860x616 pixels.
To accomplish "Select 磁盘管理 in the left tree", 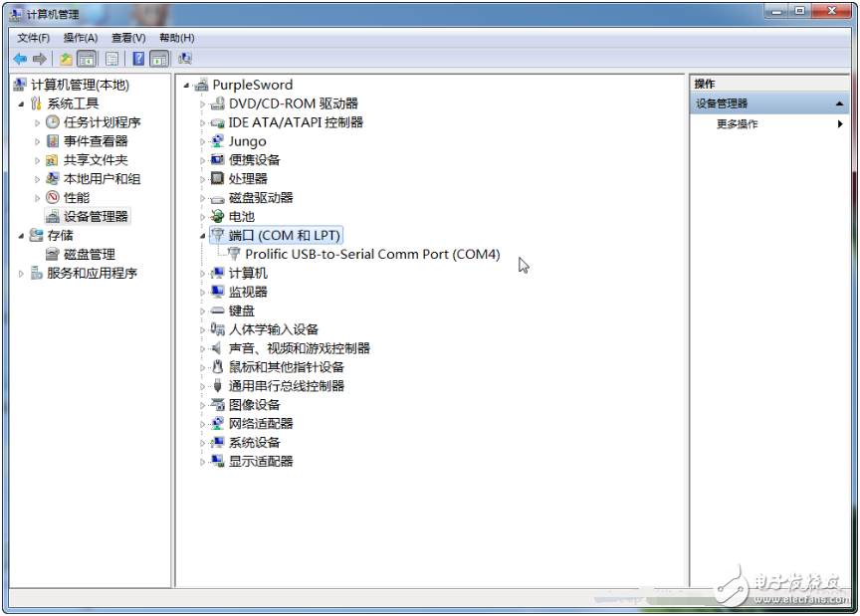I will (89, 255).
